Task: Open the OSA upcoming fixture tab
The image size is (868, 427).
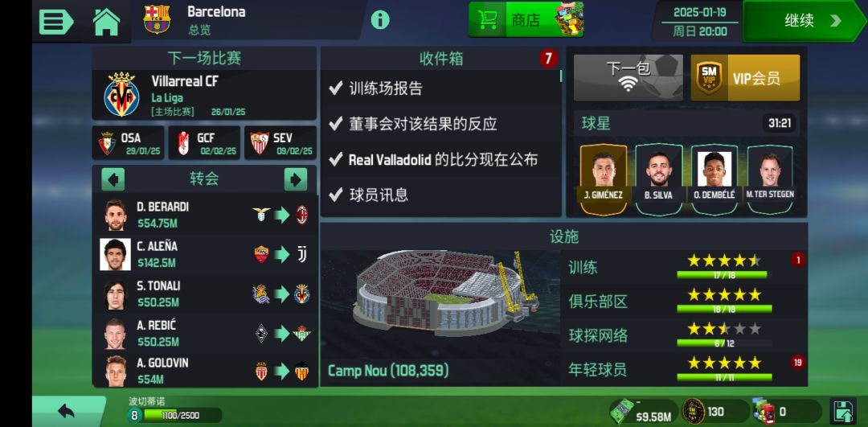Action: [128, 143]
